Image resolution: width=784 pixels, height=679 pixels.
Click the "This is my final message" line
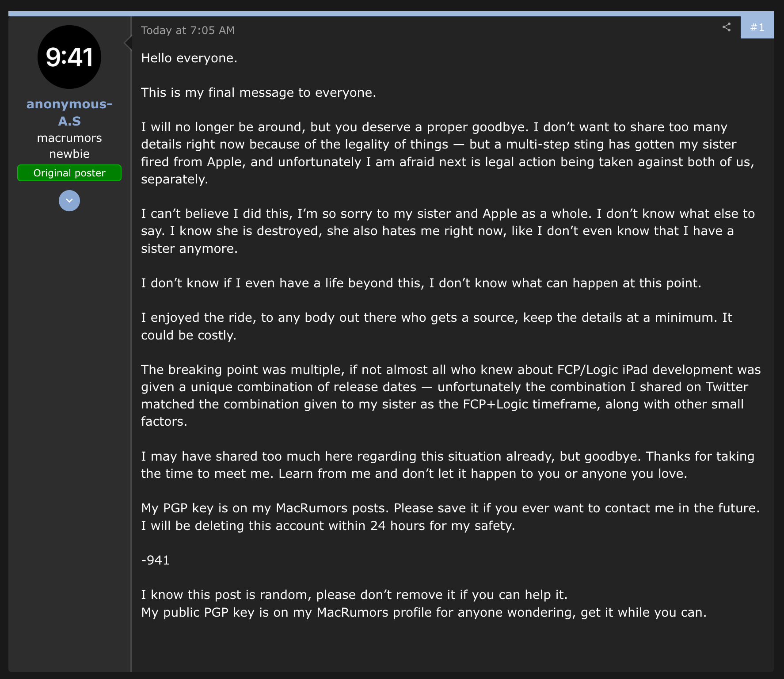pyautogui.click(x=259, y=93)
